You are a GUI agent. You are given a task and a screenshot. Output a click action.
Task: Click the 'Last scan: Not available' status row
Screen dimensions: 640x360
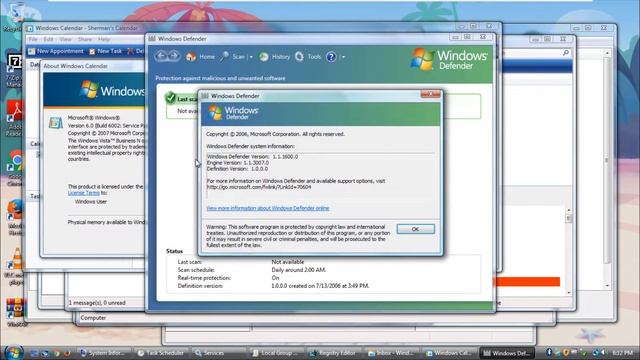point(241,262)
